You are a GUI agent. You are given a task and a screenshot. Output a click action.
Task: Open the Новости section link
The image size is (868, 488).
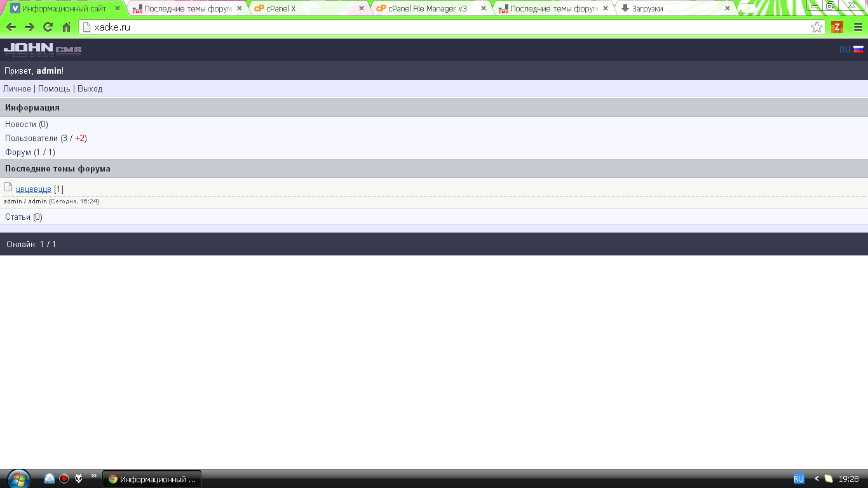tap(21, 125)
